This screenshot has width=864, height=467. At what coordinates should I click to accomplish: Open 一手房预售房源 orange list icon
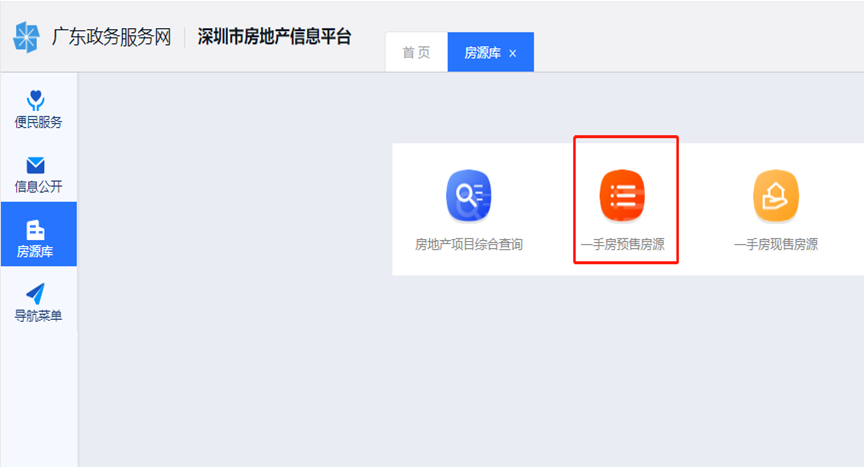(623, 196)
